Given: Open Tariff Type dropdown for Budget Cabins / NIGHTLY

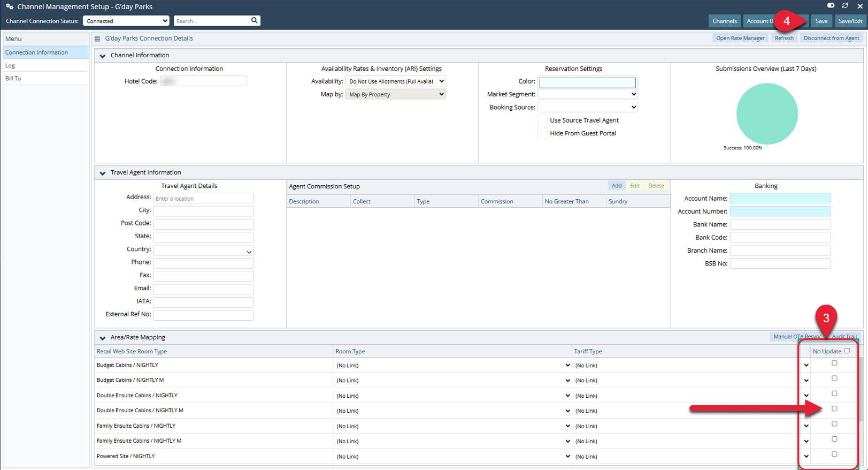Looking at the screenshot, I should pos(692,366).
